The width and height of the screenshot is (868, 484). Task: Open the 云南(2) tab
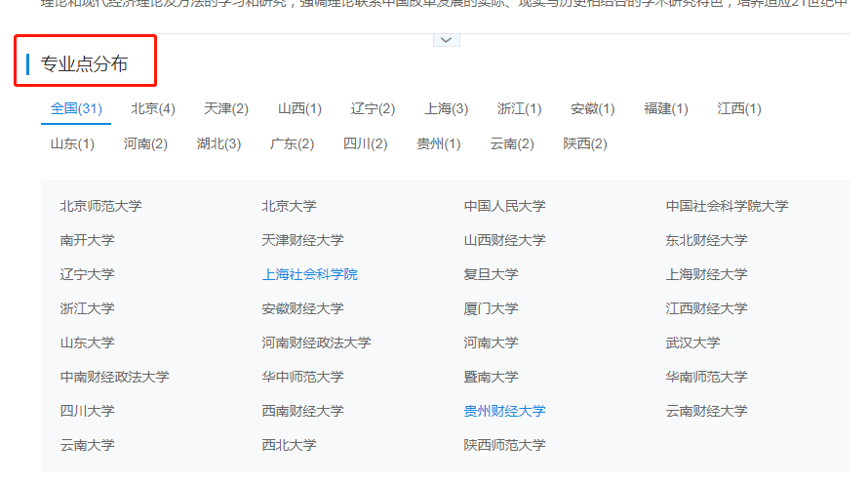[512, 144]
